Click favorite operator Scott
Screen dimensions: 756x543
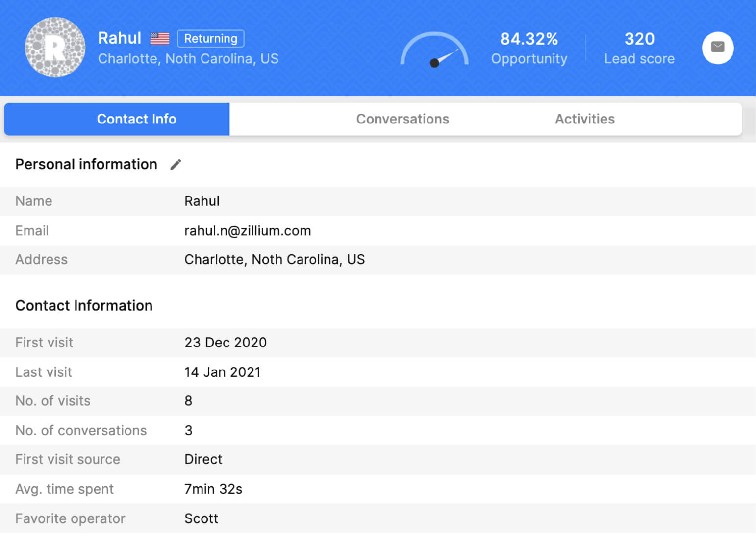tap(201, 518)
